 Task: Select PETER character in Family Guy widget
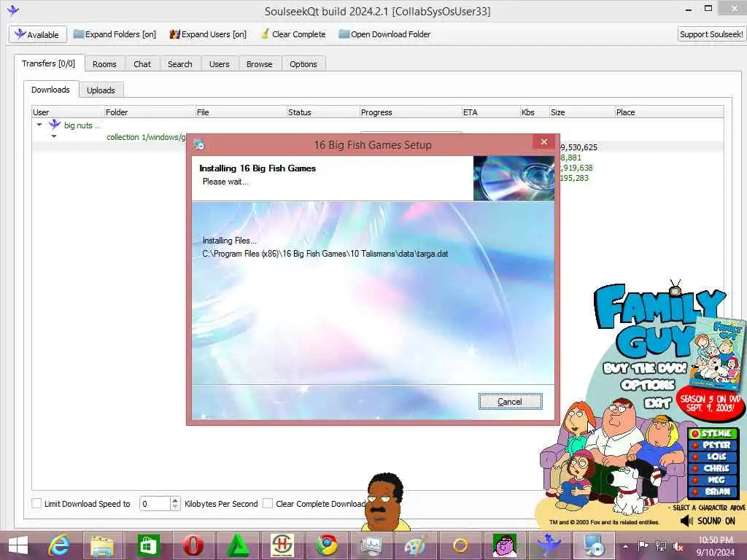[713, 445]
